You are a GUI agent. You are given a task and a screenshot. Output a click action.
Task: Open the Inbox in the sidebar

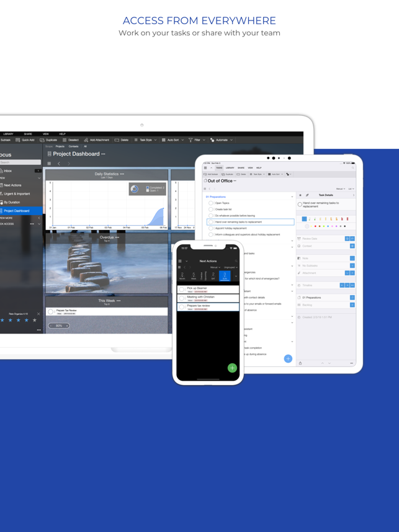pos(8,171)
